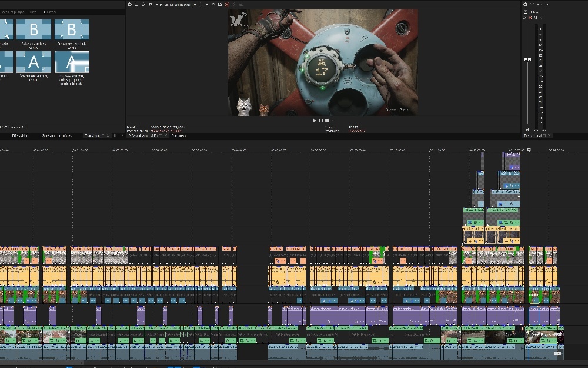Switch to the Transitions tab
This screenshot has height=368, width=588.
tap(92, 135)
